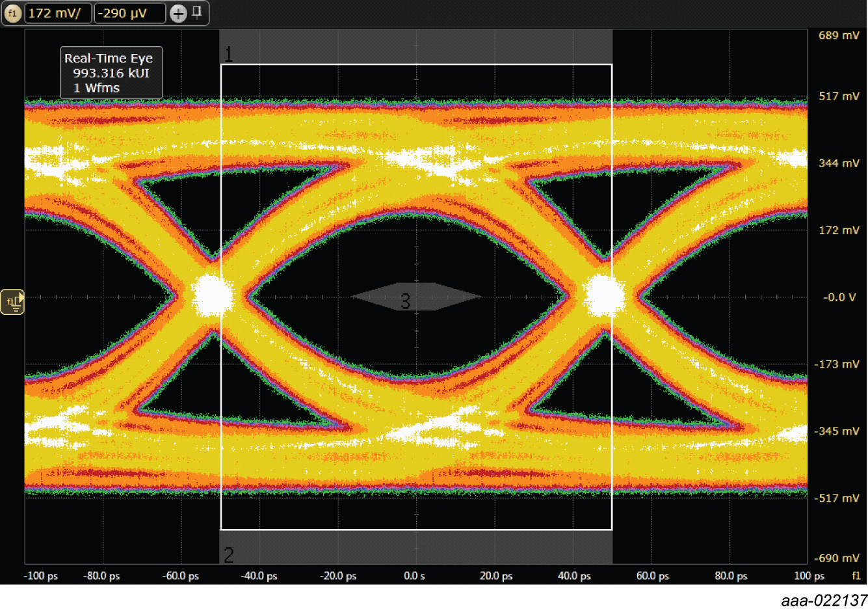
Task: Click the 0.0 s time axis label
Action: point(414,576)
